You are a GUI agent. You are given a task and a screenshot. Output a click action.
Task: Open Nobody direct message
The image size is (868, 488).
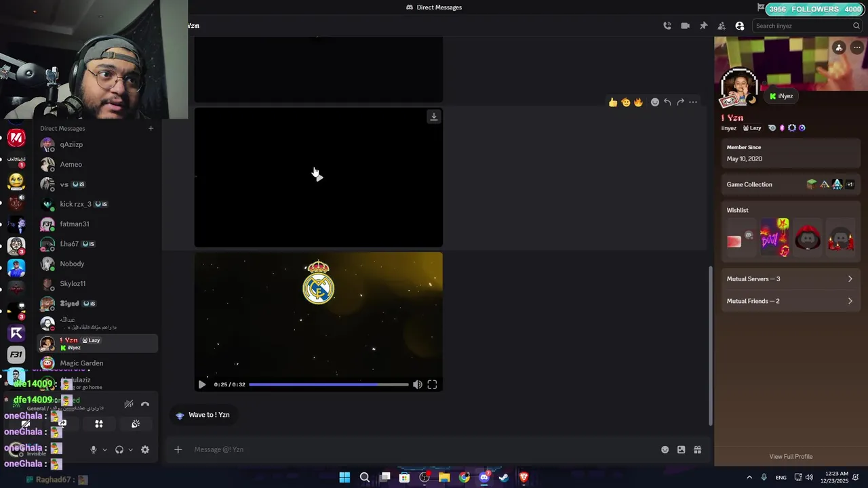click(x=97, y=264)
